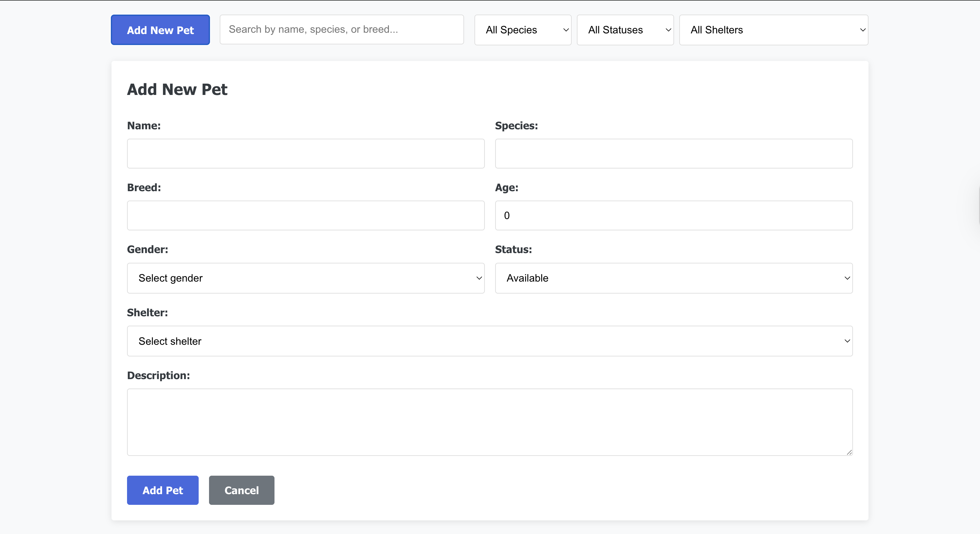Viewport: 980px width, 534px height.
Task: Open the Status dropdown showing Available
Action: 674,278
